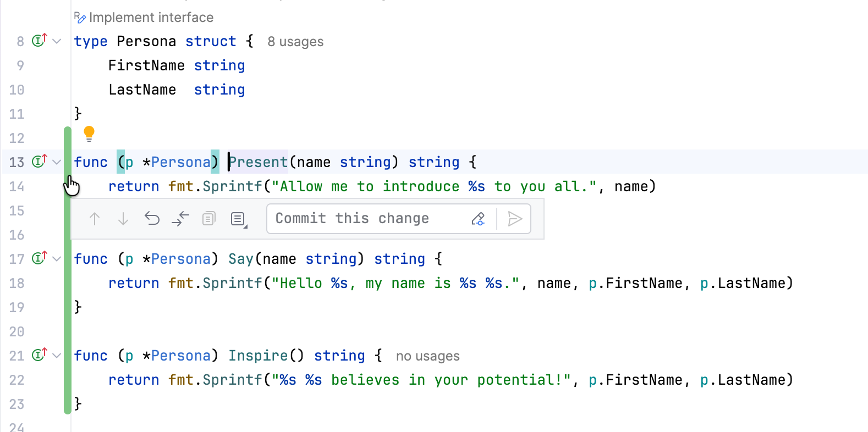
Task: Click line number 14 in the gutter
Action: tap(17, 187)
